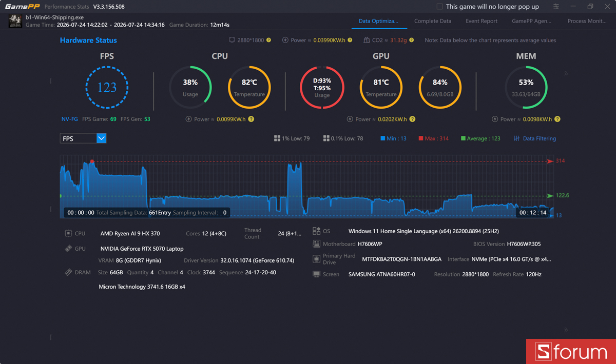Click Driver Version 32.0.16.1074 text
The height and width of the screenshot is (364, 616).
[x=257, y=260]
